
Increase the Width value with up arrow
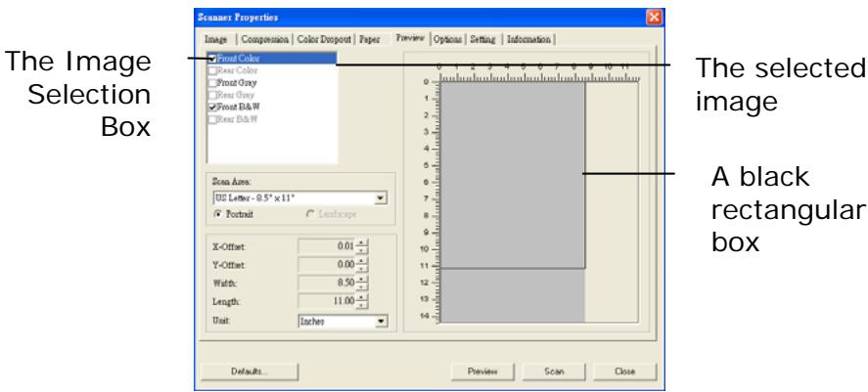coord(361,280)
